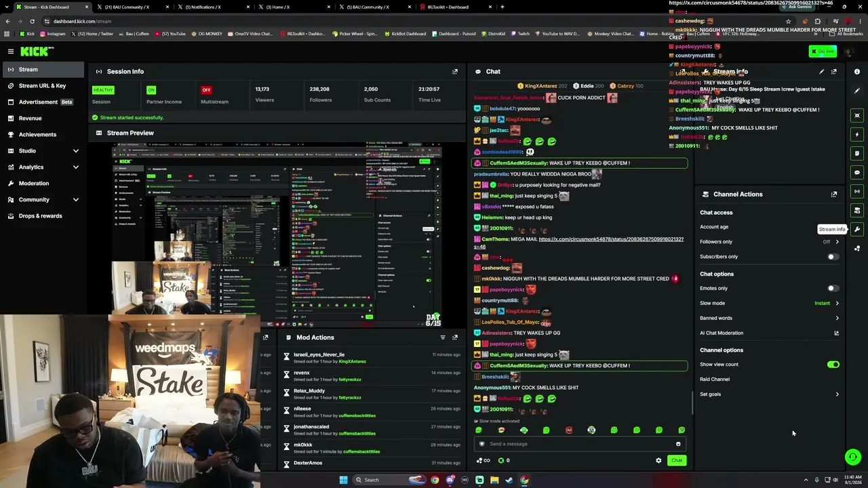The image size is (868, 488).
Task: Go to Revenue page
Action: (42, 118)
